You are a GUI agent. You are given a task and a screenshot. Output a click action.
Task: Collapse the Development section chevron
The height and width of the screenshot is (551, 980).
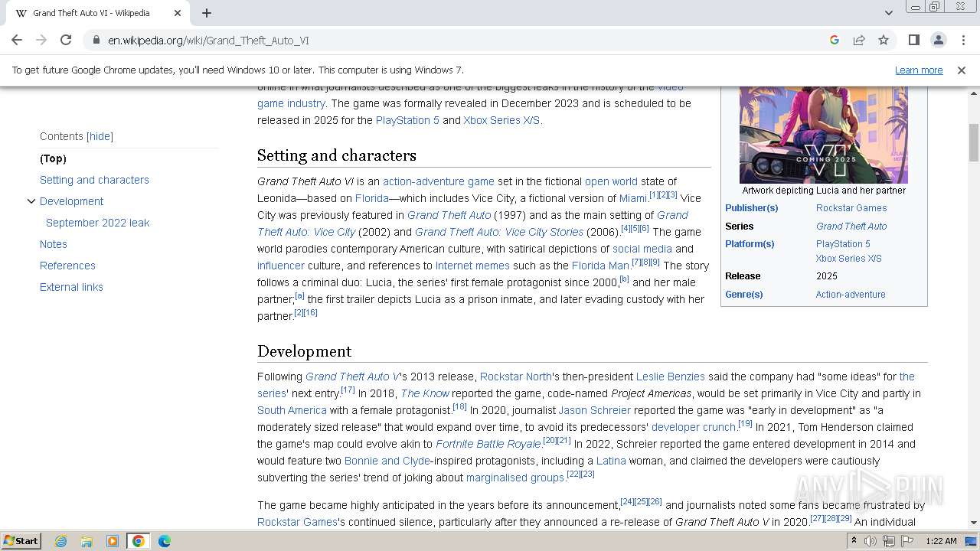click(x=31, y=201)
